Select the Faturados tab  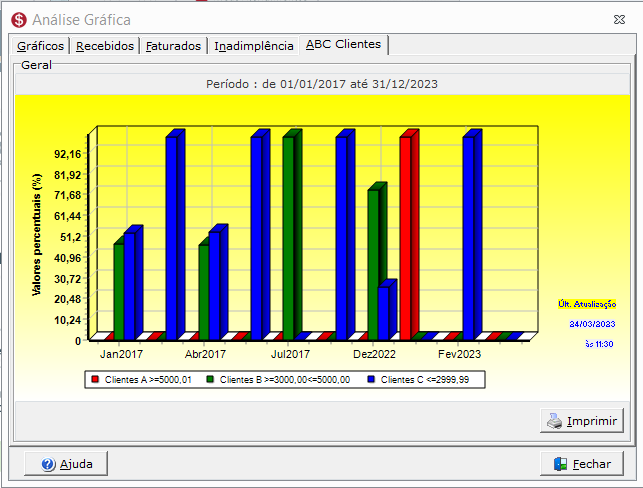(173, 46)
